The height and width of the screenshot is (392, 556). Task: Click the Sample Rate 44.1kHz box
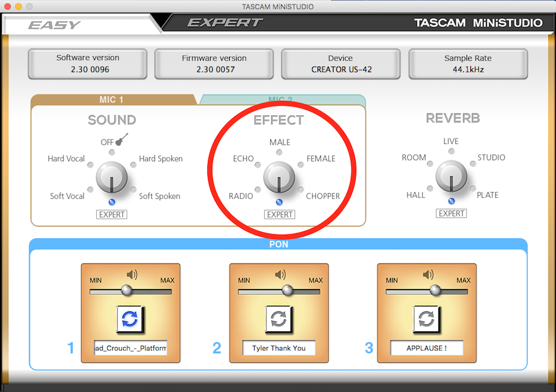click(x=468, y=64)
